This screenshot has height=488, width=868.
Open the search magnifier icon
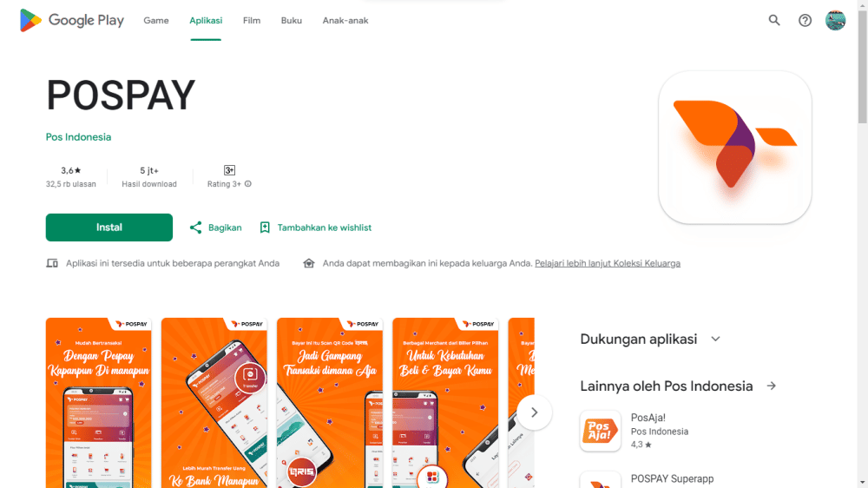tap(774, 21)
